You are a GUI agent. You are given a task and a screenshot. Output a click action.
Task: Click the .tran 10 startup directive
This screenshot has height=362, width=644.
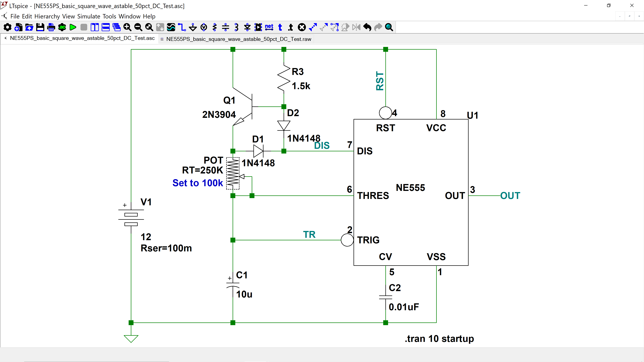(x=439, y=339)
